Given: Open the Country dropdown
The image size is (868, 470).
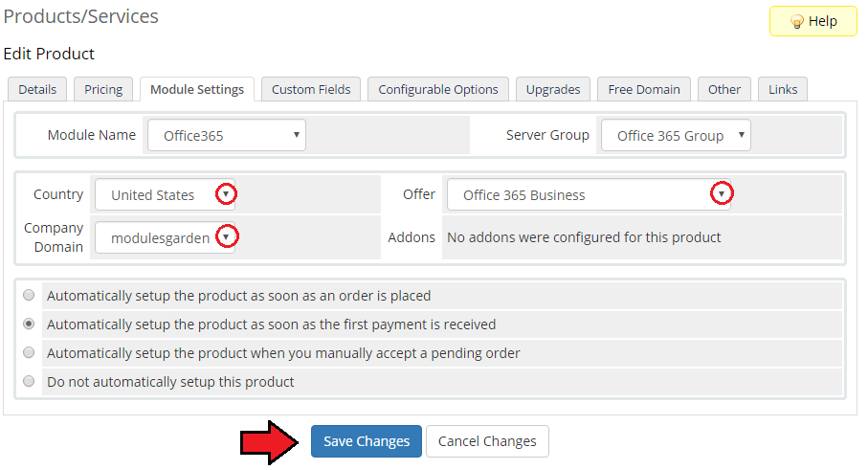Looking at the screenshot, I should (165, 194).
